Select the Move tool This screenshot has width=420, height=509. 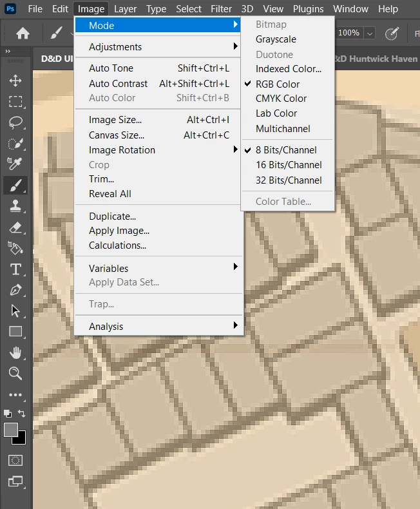click(x=15, y=81)
